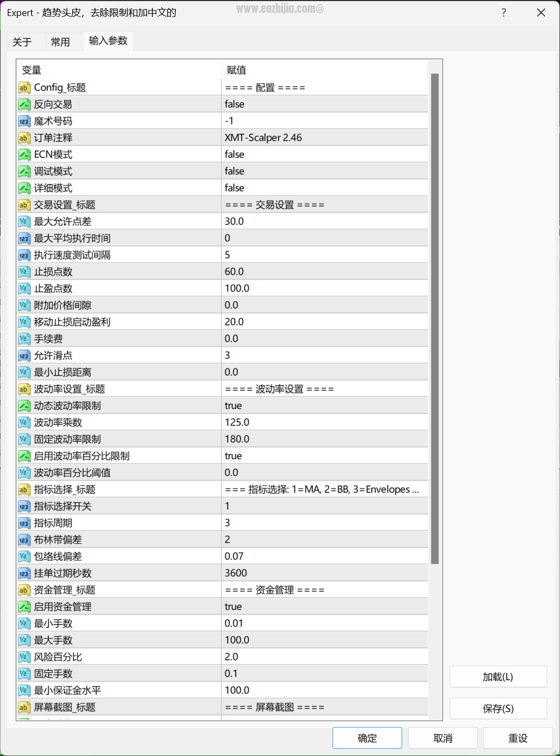Click the double icon beside 波动率乘数
The width and height of the screenshot is (560, 756).
24,423
